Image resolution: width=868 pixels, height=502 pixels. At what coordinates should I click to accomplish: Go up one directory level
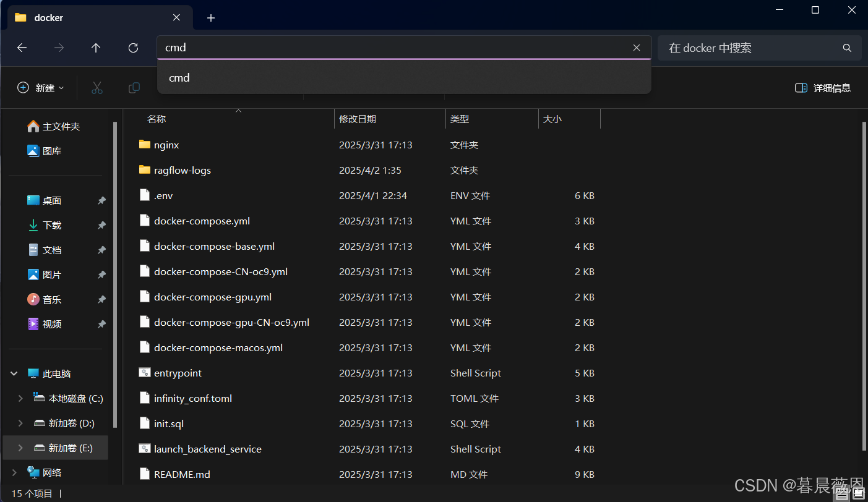pyautogui.click(x=96, y=48)
